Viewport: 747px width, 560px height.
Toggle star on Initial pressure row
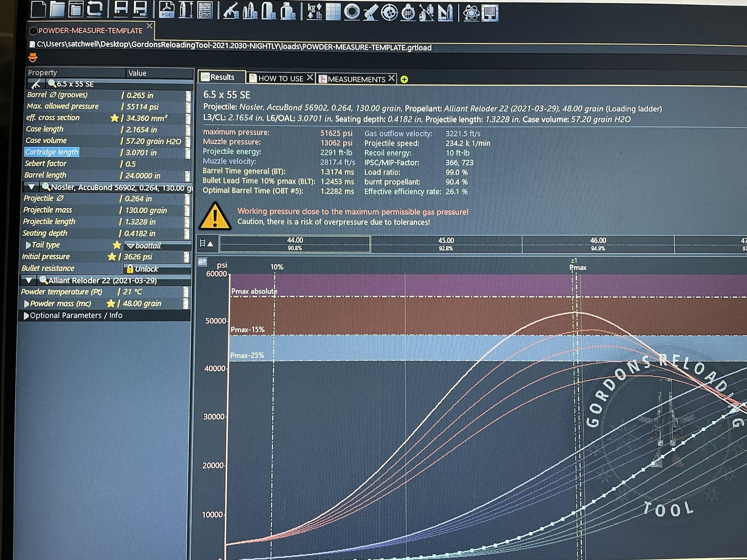[x=112, y=257]
